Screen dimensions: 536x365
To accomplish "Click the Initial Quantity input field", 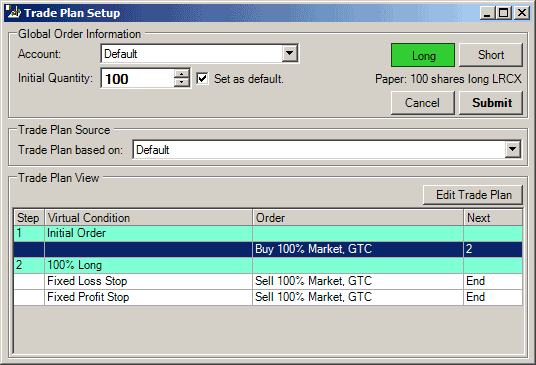I will [138, 79].
